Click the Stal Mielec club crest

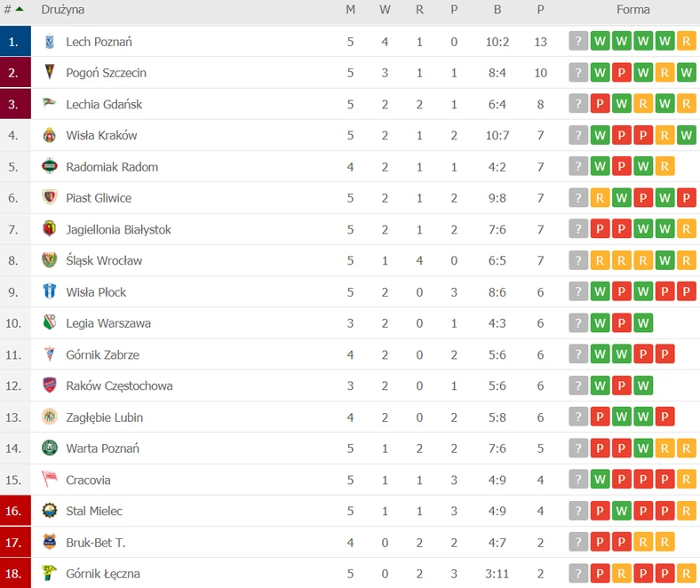tap(50, 511)
